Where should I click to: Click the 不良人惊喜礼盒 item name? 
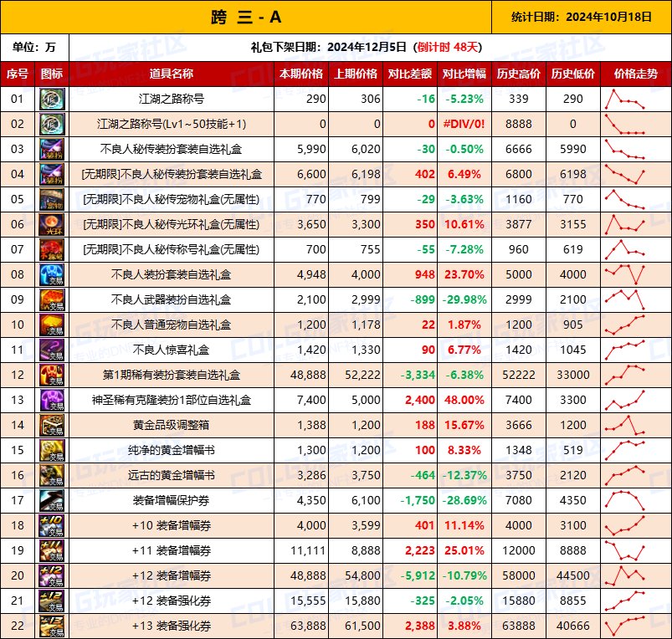pyautogui.click(x=172, y=350)
